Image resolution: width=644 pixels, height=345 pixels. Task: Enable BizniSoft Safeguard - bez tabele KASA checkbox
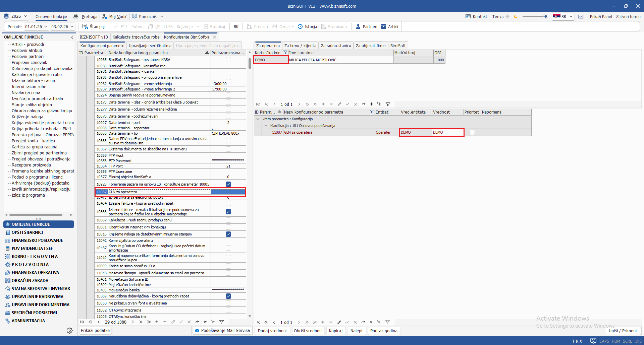(228, 60)
